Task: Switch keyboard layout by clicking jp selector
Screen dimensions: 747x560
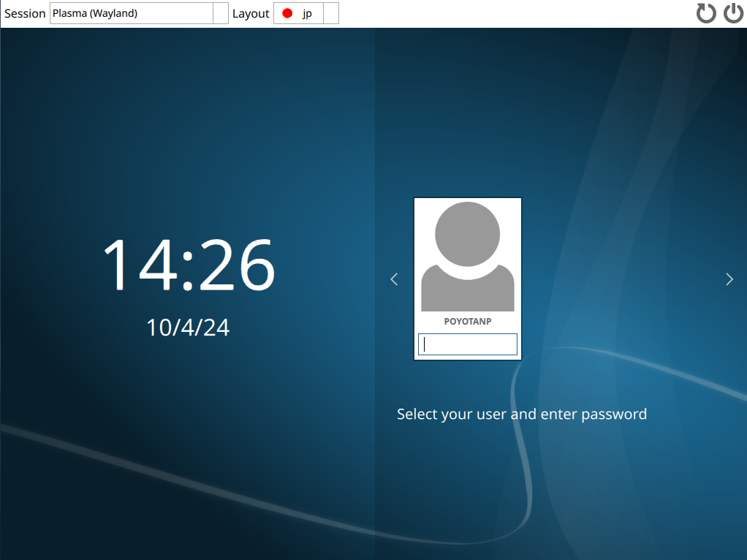Action: 306,13
